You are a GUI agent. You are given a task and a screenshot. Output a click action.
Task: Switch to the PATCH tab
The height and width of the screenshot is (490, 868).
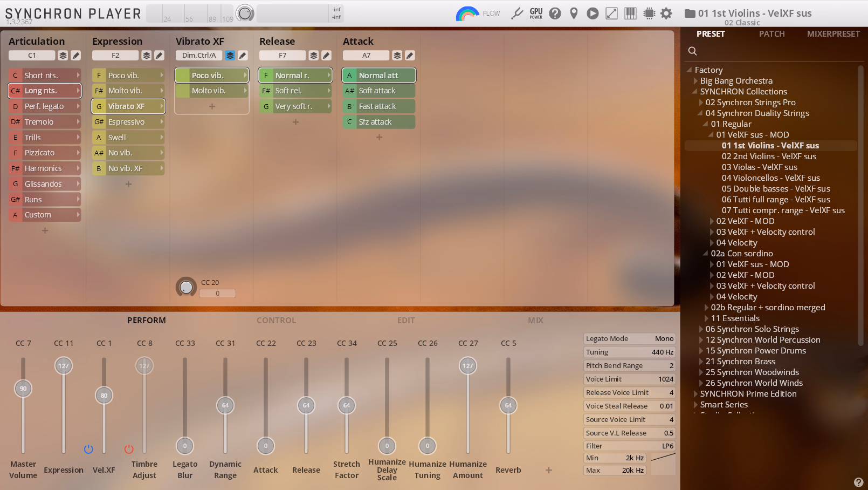(x=772, y=34)
